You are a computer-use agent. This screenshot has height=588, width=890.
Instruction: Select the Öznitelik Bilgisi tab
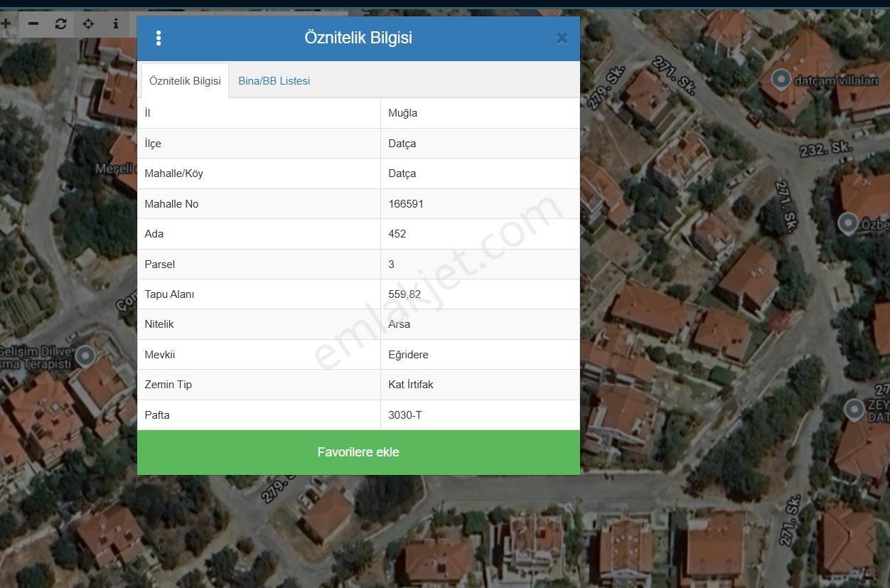click(185, 81)
